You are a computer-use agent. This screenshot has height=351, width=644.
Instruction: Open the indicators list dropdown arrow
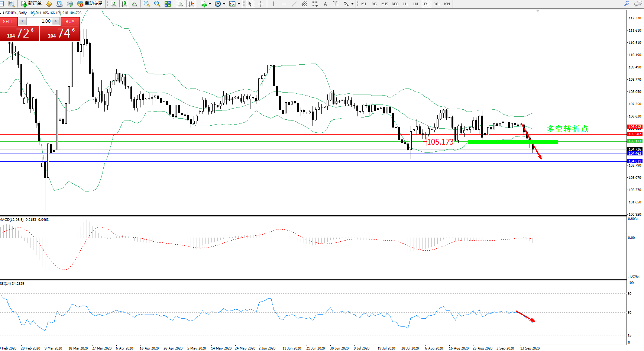(x=210, y=4)
